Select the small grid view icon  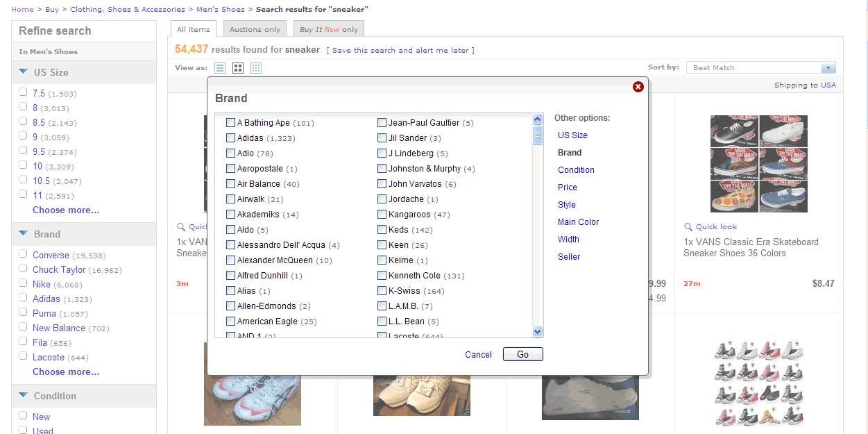point(256,68)
